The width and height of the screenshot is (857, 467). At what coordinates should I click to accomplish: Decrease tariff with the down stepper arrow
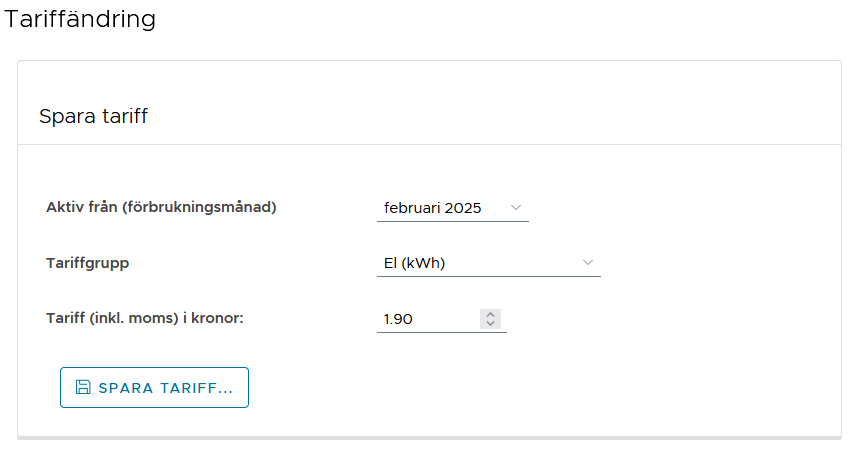tap(490, 323)
